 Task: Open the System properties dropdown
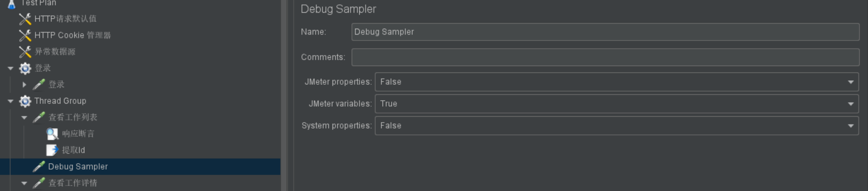tap(617, 126)
